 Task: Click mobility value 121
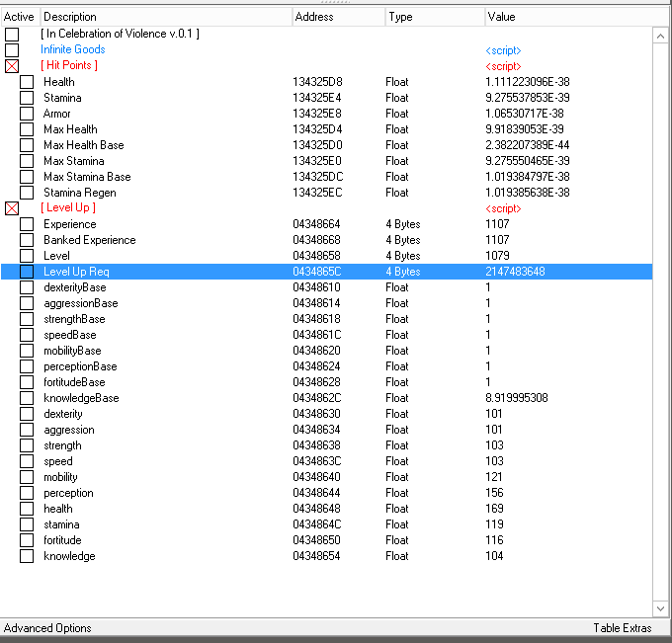[x=494, y=477]
